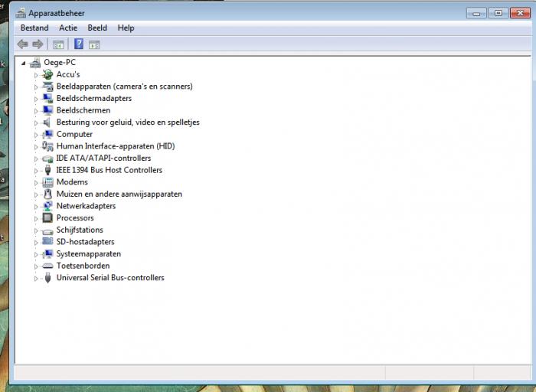Screen dimensions: 536x392
Task: Select the Oege-PC tree label
Action: (x=60, y=63)
